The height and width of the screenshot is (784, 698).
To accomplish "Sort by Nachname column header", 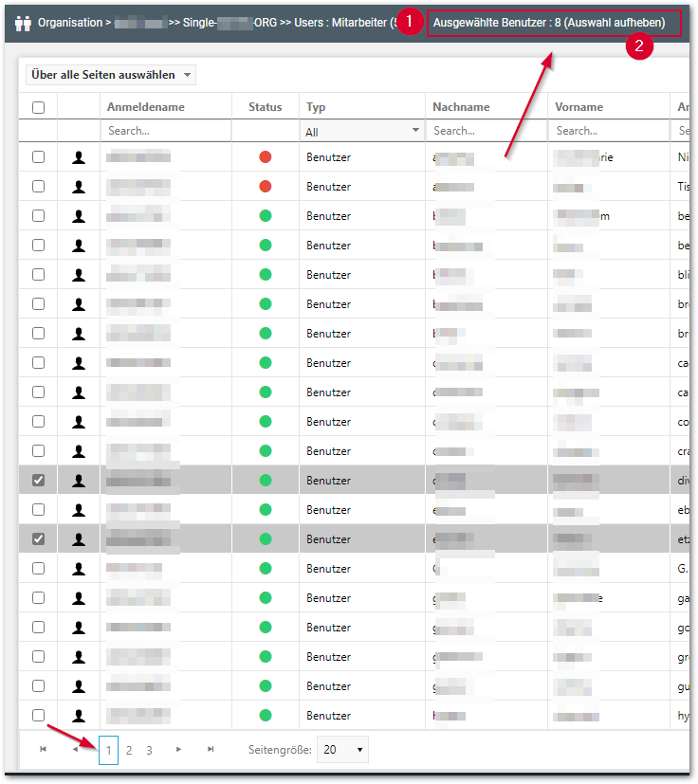I will tap(461, 107).
